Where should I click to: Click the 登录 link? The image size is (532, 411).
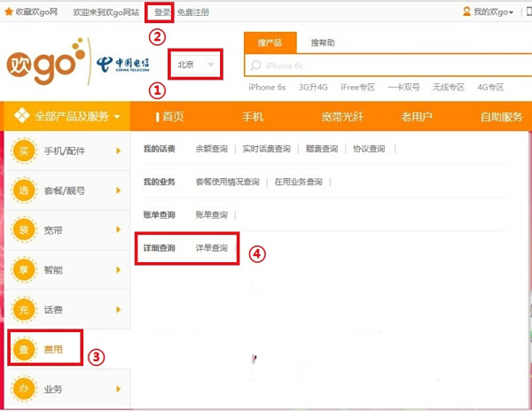tap(162, 12)
